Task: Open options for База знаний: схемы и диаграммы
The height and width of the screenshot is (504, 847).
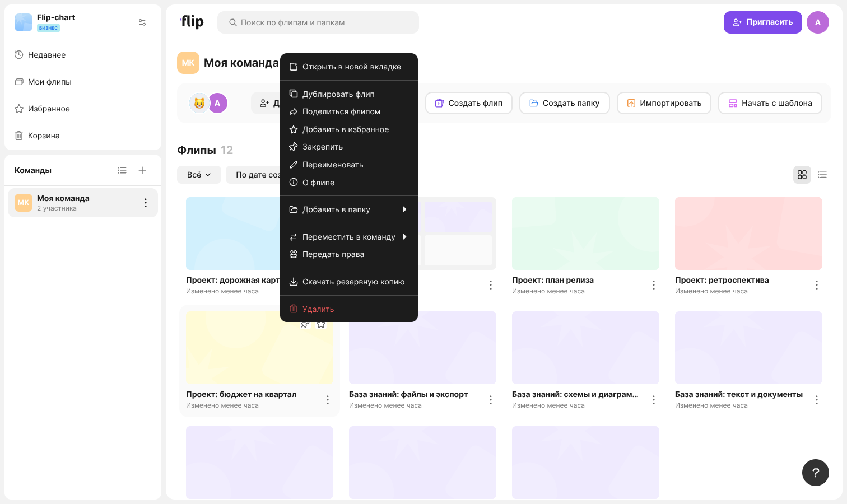Action: [x=654, y=400]
